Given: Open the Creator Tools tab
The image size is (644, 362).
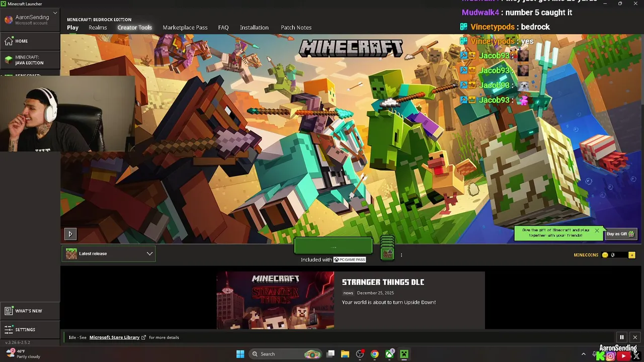Looking at the screenshot, I should 134,28.
